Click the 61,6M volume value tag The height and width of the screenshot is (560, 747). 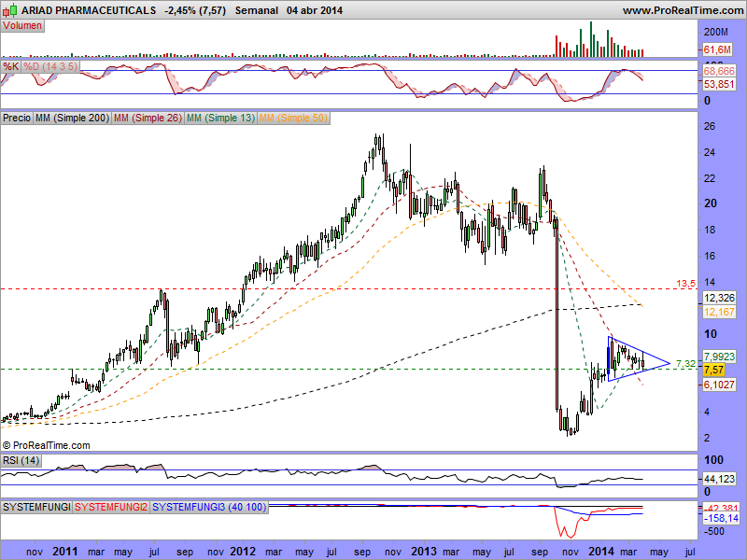pos(717,49)
